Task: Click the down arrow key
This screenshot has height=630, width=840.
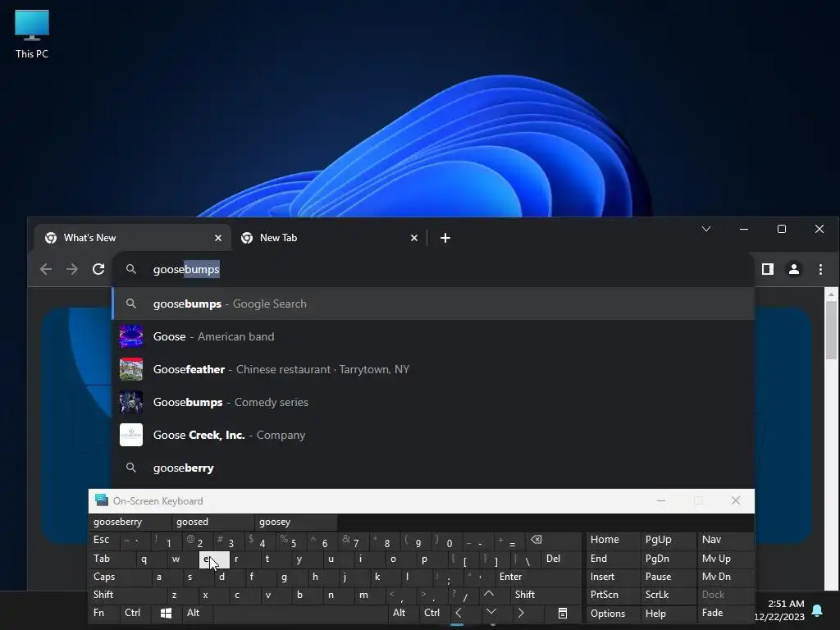Action: tap(491, 612)
